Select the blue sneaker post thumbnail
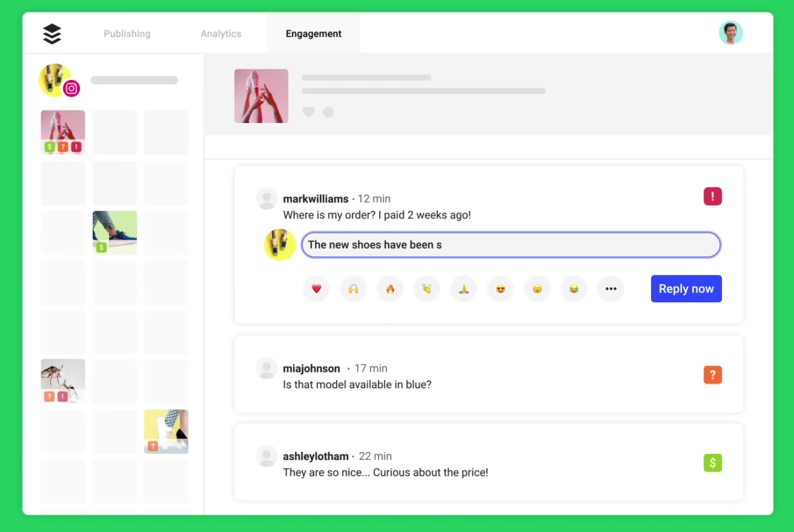 [x=114, y=232]
